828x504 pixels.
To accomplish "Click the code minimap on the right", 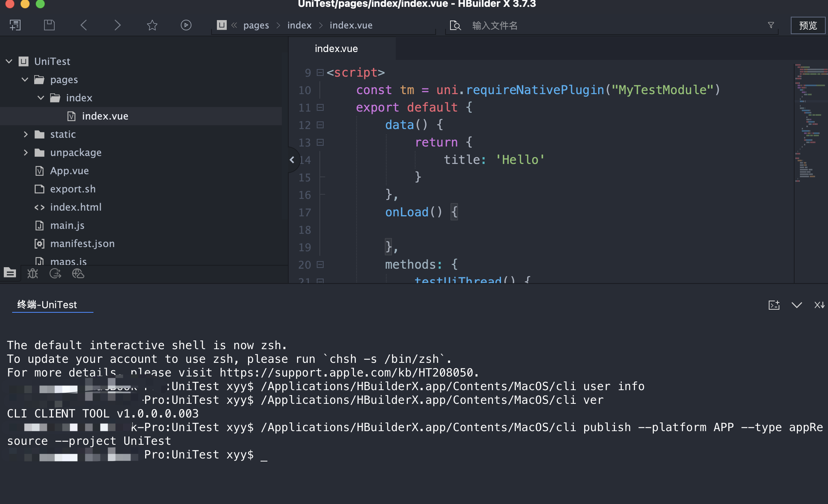I will pyautogui.click(x=811, y=123).
